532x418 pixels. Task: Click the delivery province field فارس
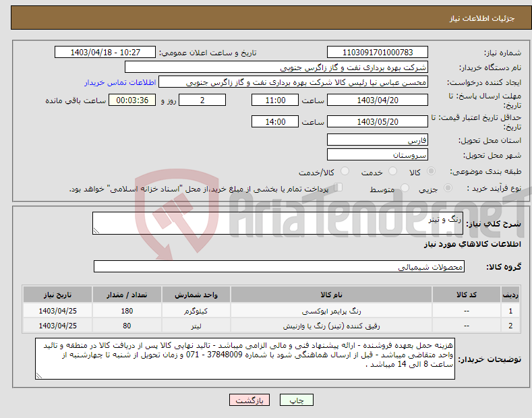(x=378, y=140)
